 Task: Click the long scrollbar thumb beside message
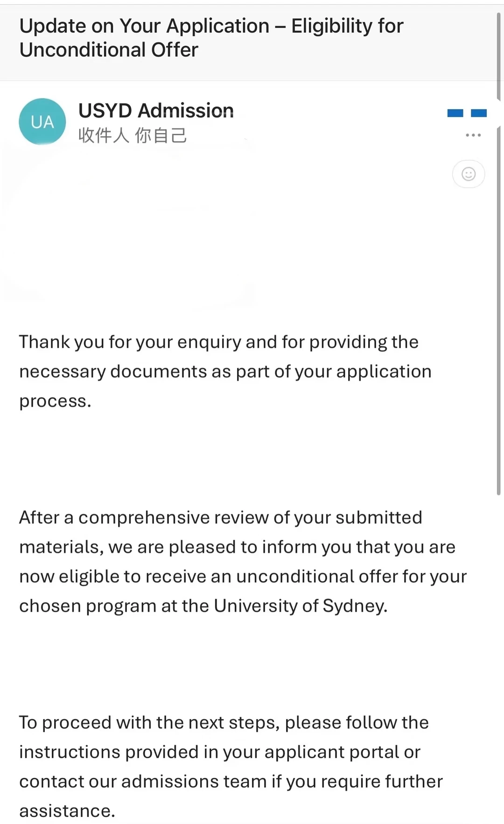point(498,310)
